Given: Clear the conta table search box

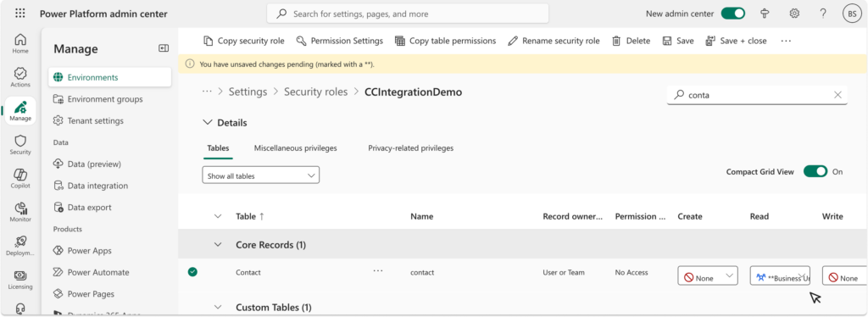Looking at the screenshot, I should click(837, 95).
